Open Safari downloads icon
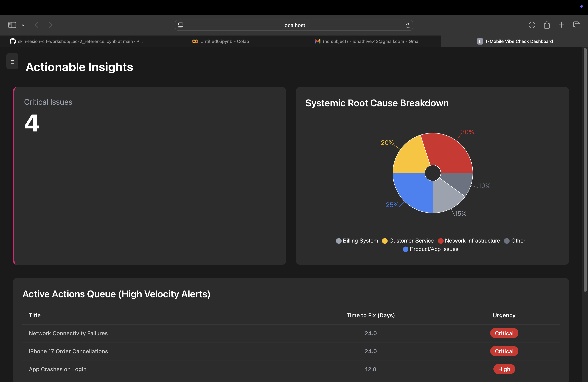 pyautogui.click(x=532, y=25)
